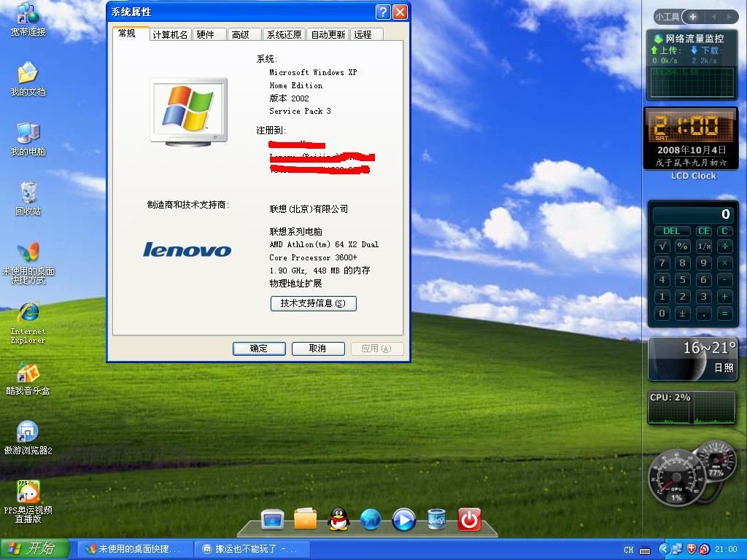Expand hidden tray icons with the arrow
Screen dimensions: 747x560
coord(664,549)
